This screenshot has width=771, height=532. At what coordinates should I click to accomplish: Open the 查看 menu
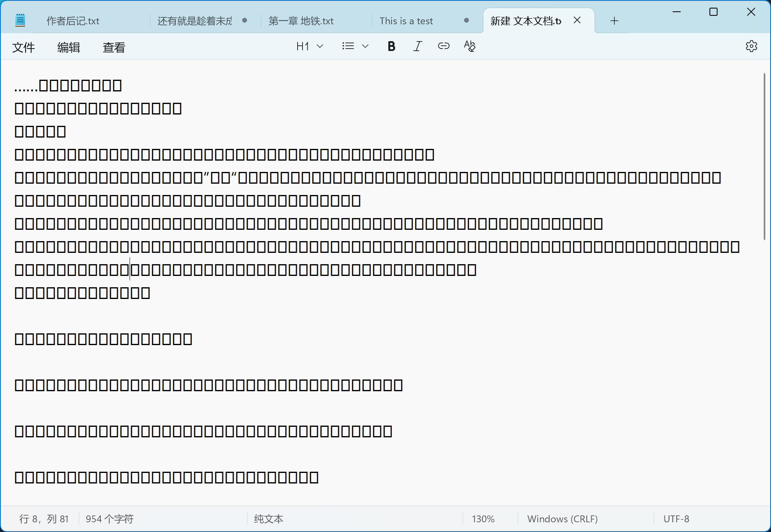114,47
